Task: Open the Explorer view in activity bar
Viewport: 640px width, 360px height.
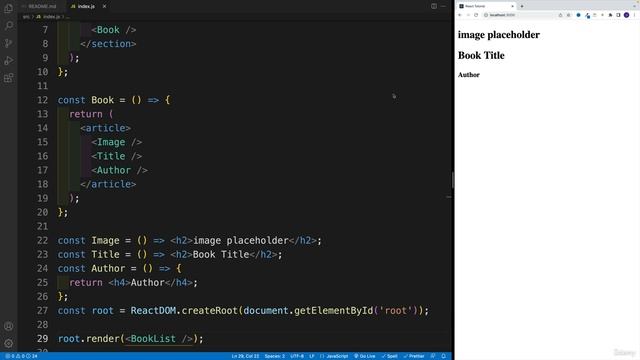Action: (x=9, y=8)
